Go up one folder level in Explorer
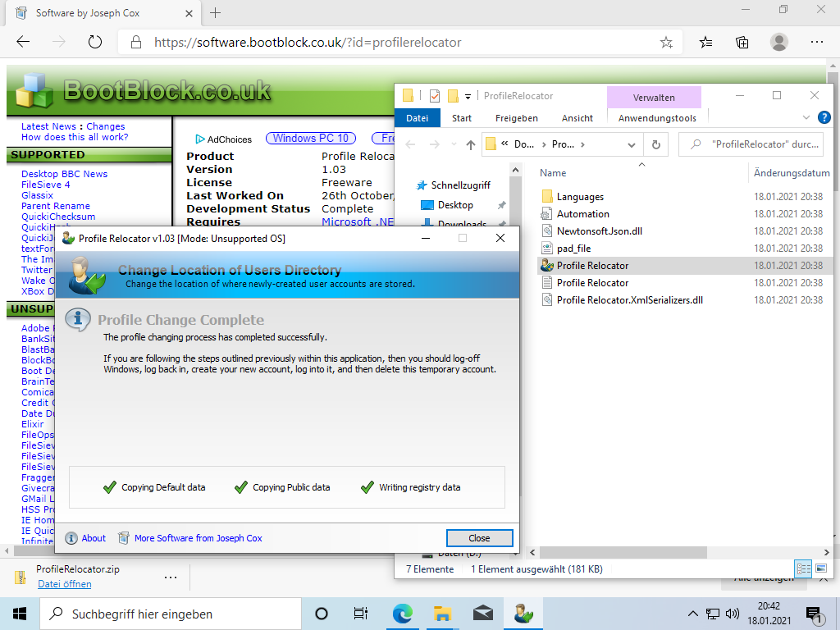840x630 pixels. (x=470, y=144)
